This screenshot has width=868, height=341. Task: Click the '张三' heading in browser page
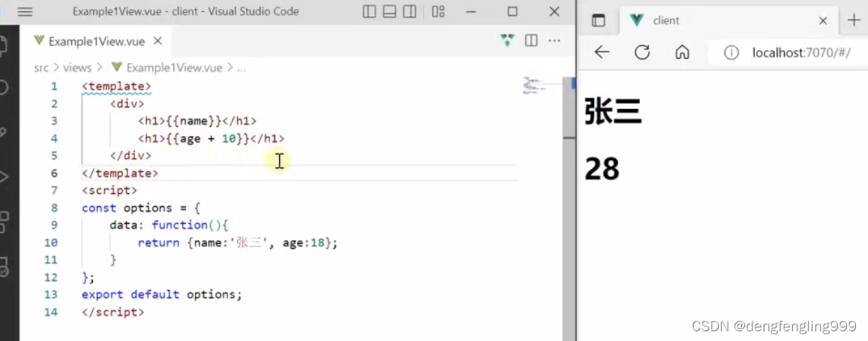[613, 111]
